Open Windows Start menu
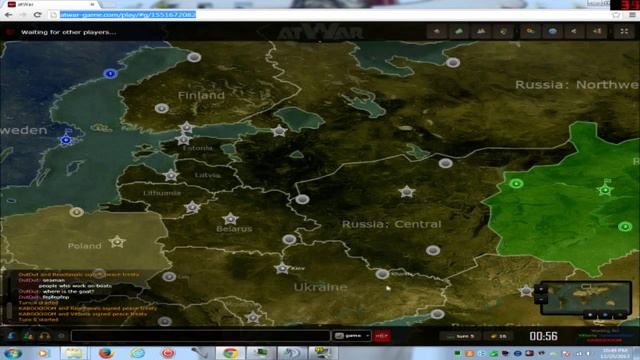640x360 pixels. [13, 353]
